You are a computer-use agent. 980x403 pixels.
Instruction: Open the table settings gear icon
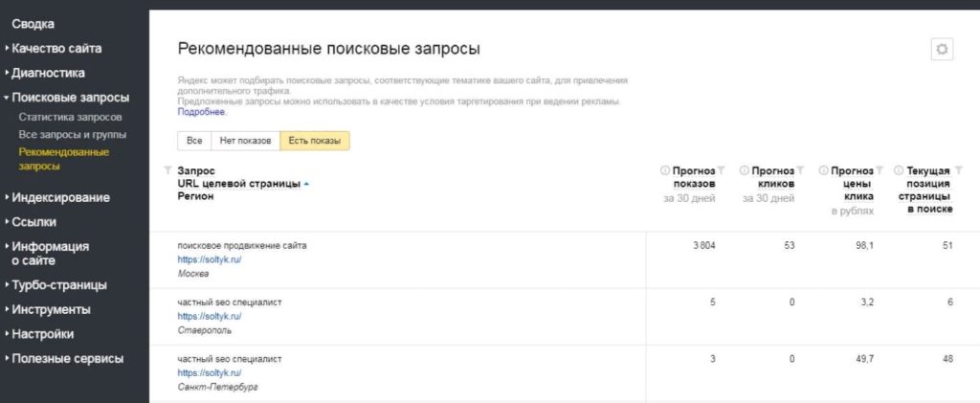click(x=942, y=50)
